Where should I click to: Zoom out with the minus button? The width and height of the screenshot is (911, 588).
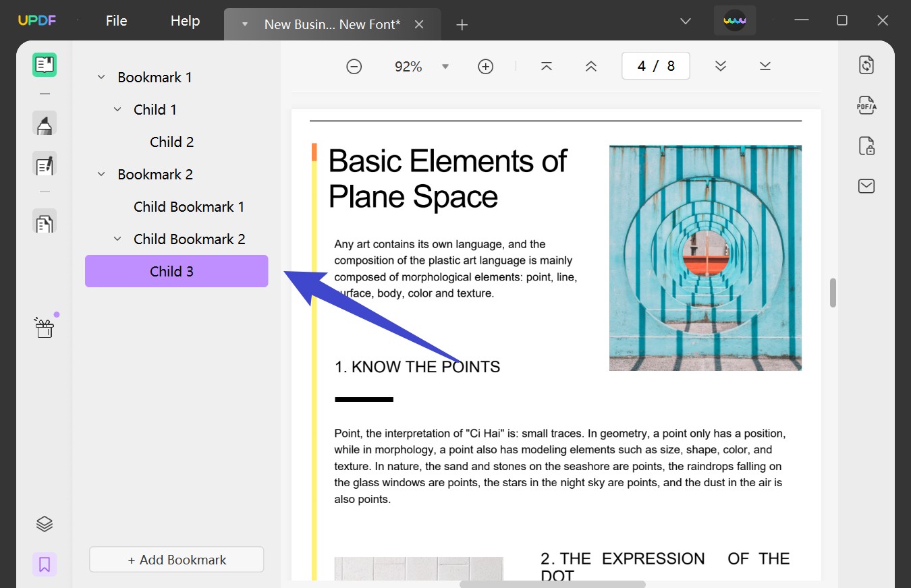pos(354,66)
